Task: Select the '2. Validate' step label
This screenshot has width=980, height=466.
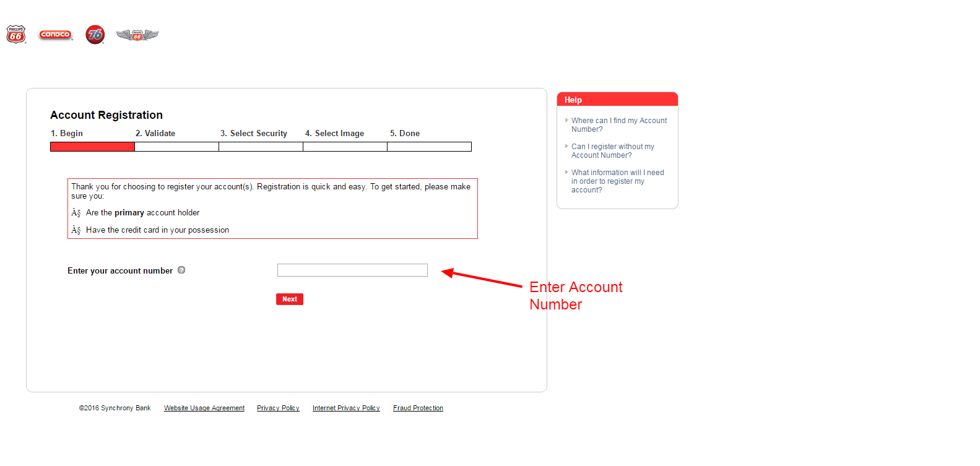Action: [155, 133]
